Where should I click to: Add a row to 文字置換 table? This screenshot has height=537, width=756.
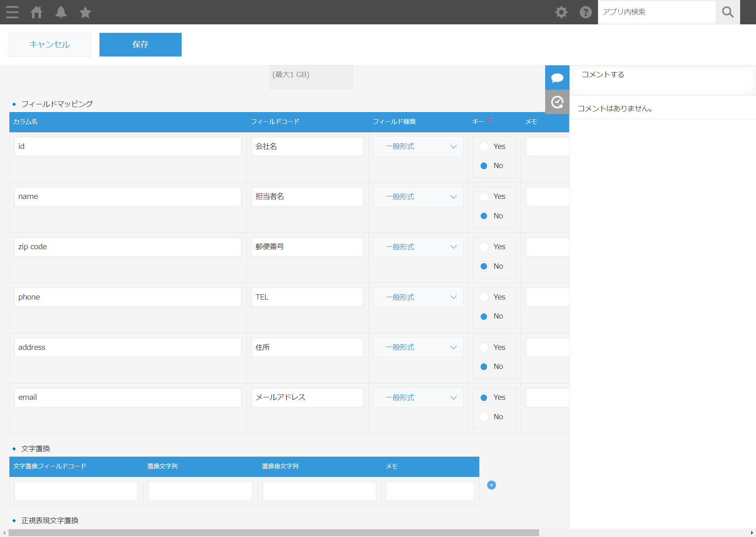(x=492, y=485)
